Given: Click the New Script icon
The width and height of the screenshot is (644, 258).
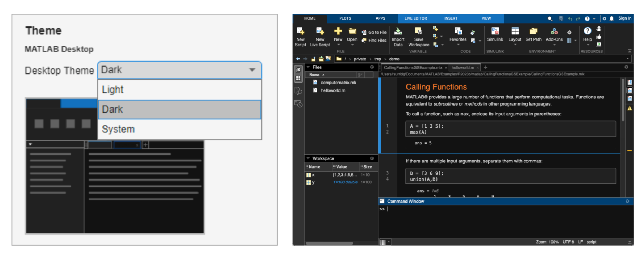Looking at the screenshot, I should (x=300, y=31).
